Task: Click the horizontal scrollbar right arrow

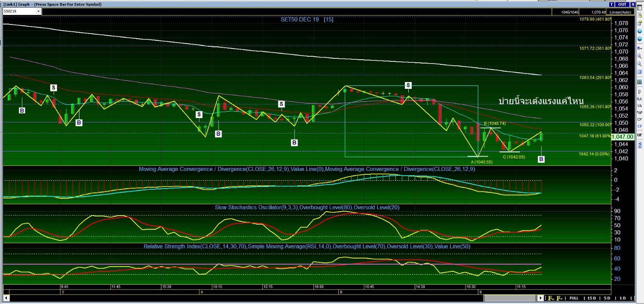Action: click(541, 298)
